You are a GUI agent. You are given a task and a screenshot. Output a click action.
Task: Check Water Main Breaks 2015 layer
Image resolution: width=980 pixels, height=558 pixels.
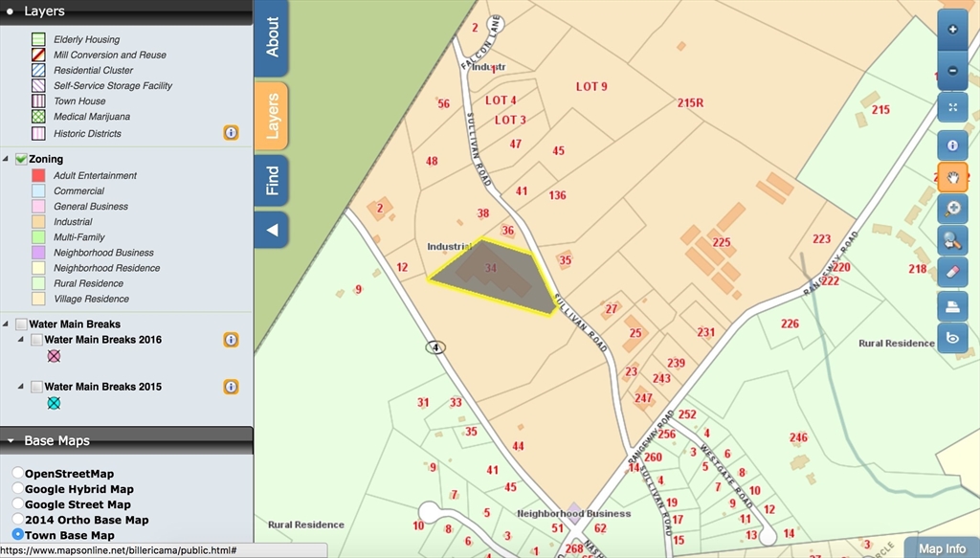36,387
